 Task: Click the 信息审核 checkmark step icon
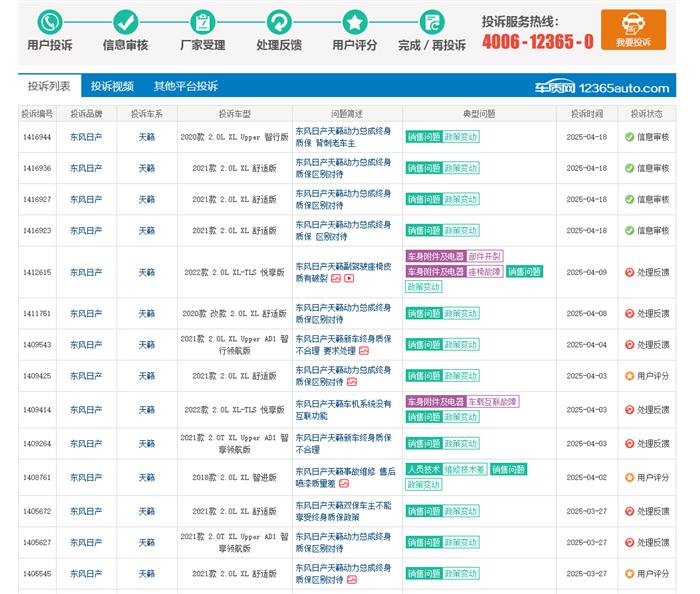(125, 22)
